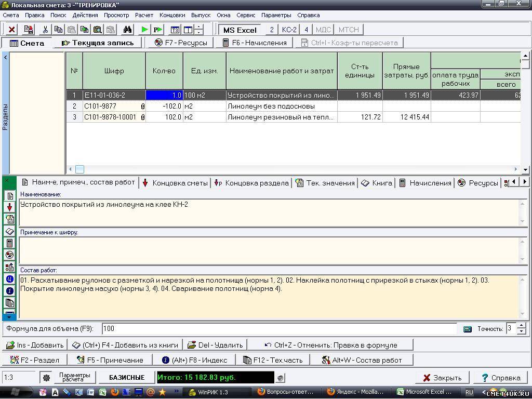The image size is (532, 399).
Task: Click Alt+W - Состав работ button
Action: click(x=362, y=360)
